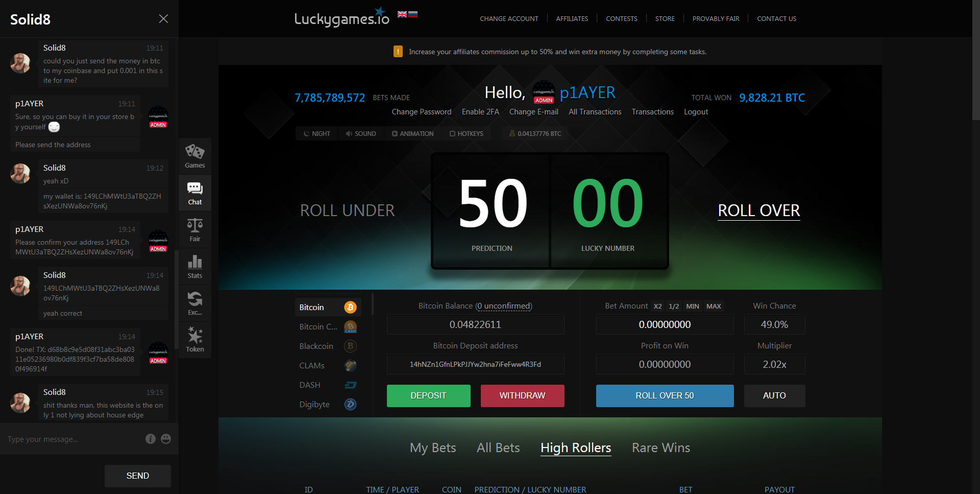Set bet to MIN
Viewport: 980px width, 494px height.
(x=693, y=307)
